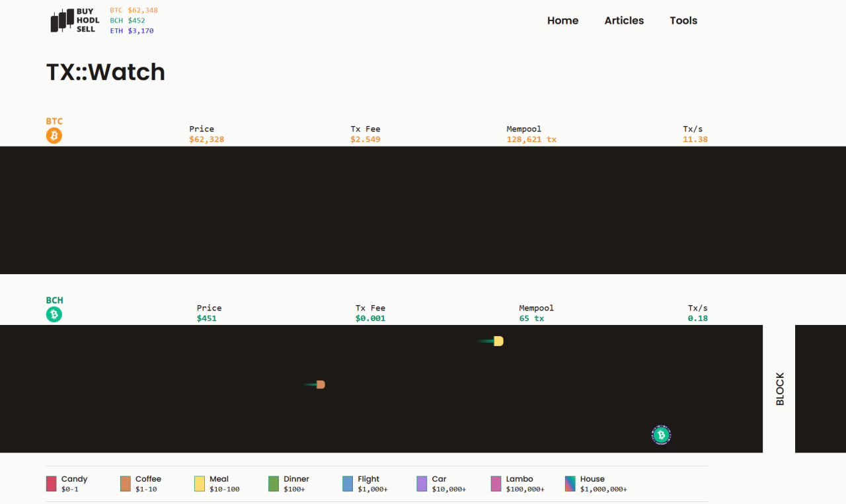Click the BTC Tx/s value 11.38
The image size is (846, 504).
tap(695, 139)
